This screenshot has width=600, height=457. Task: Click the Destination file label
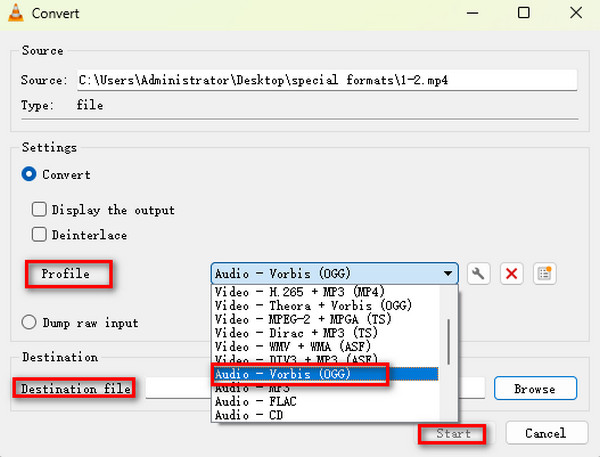(x=76, y=389)
